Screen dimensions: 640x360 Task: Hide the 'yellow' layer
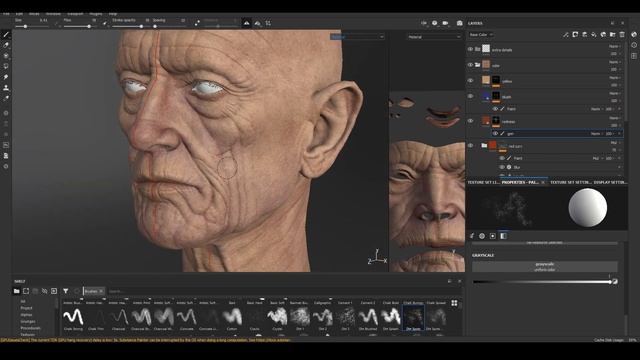[470, 80]
